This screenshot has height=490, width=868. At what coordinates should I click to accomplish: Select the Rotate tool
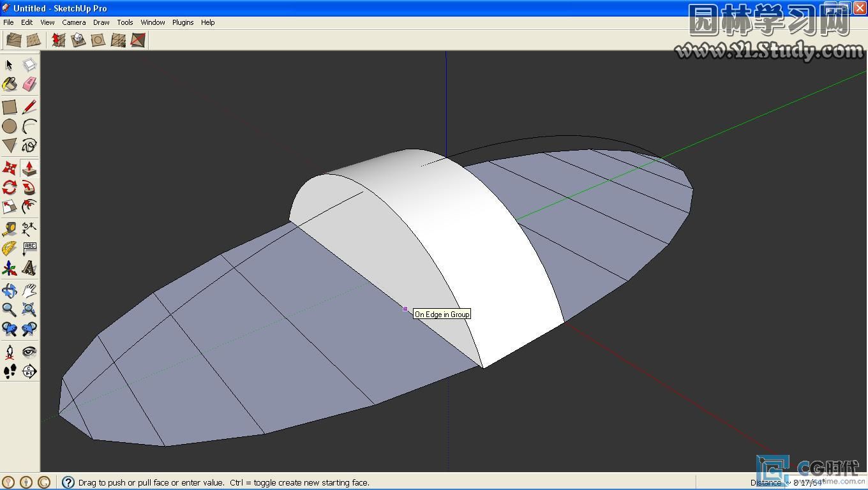[x=9, y=188]
